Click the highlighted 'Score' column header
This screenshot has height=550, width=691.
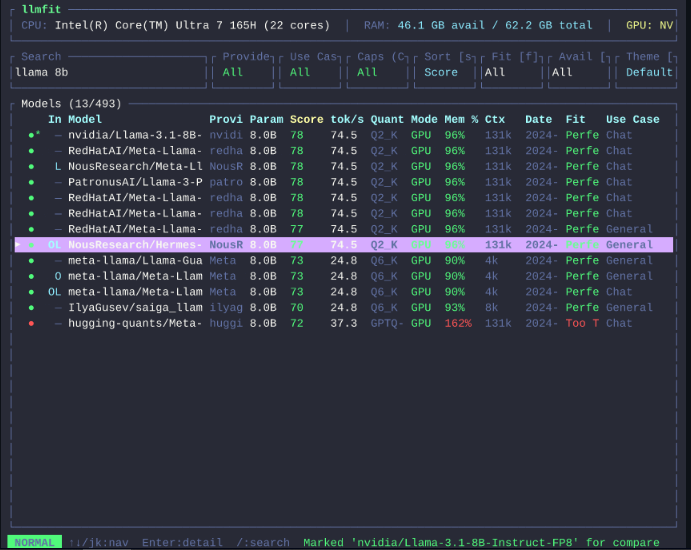point(307,119)
